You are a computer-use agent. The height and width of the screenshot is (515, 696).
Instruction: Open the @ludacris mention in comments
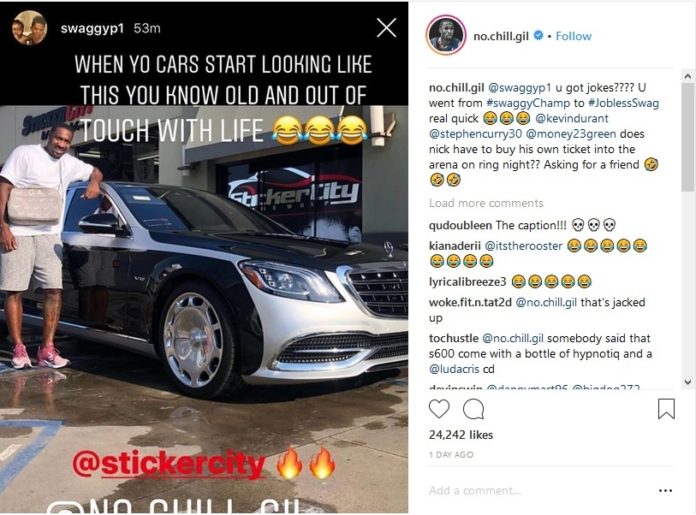click(x=454, y=369)
